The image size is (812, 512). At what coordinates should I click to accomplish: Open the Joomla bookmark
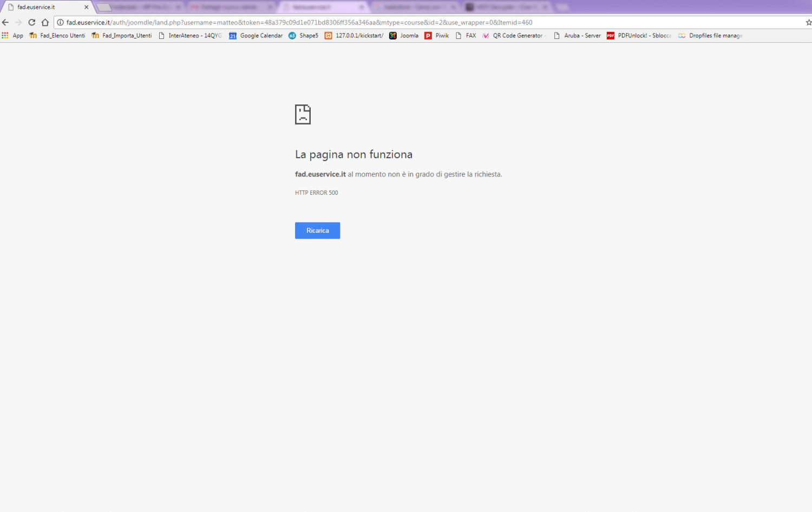[x=404, y=36]
